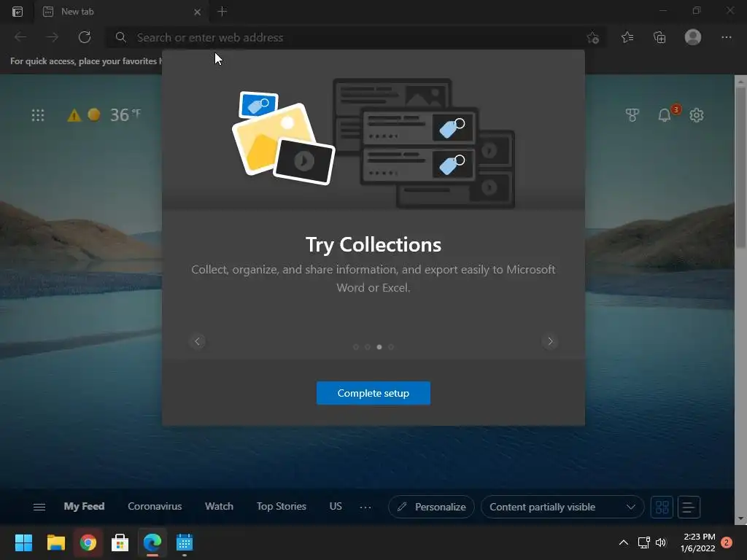Show hidden system tray icons
The height and width of the screenshot is (560, 747).
point(623,542)
